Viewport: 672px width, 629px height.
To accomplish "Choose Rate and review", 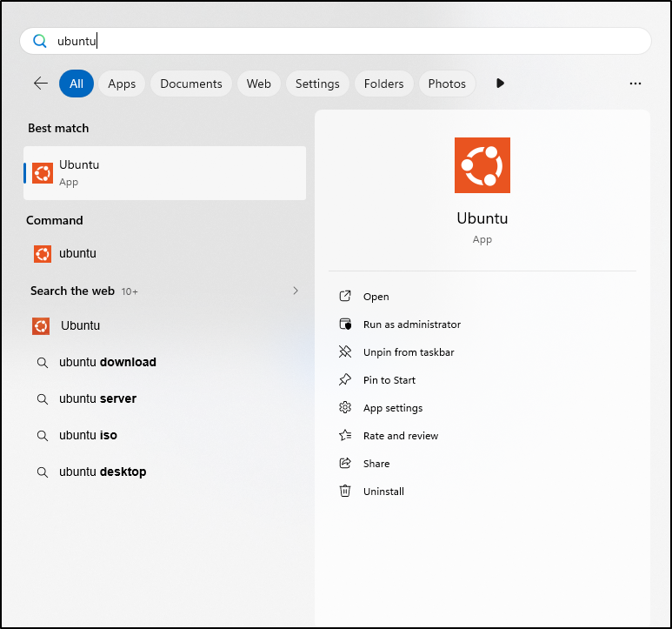I will [x=401, y=436].
